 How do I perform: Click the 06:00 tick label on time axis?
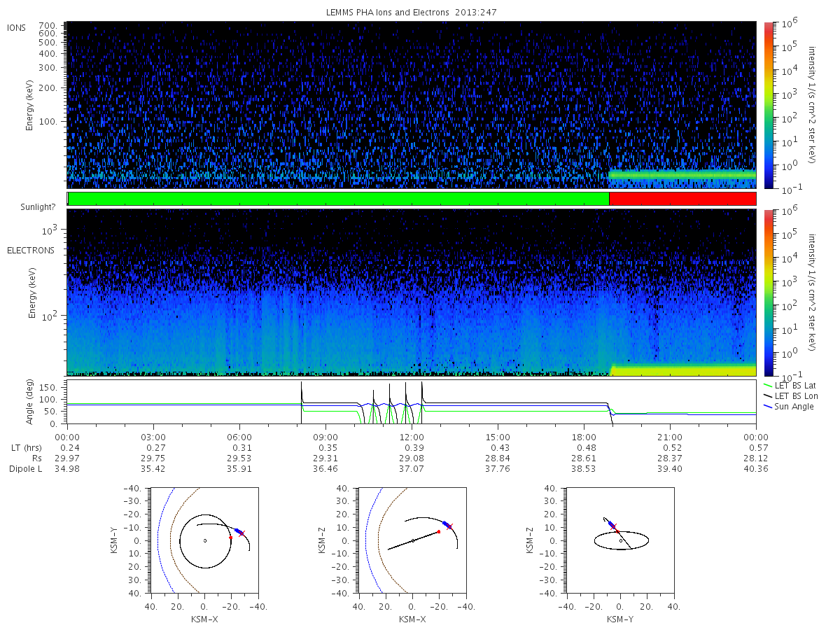coord(239,437)
